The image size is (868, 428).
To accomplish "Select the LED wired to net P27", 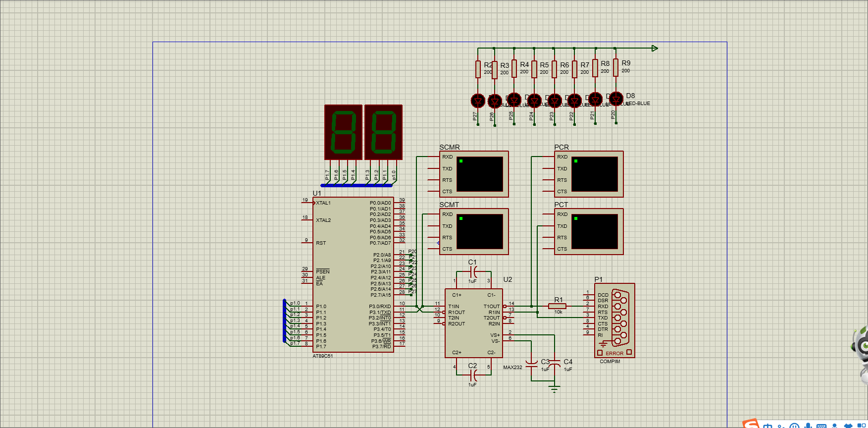I will click(x=478, y=101).
